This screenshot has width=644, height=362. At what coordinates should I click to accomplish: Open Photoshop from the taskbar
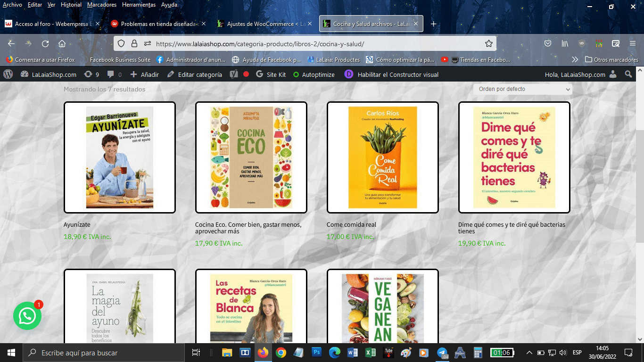pyautogui.click(x=316, y=353)
